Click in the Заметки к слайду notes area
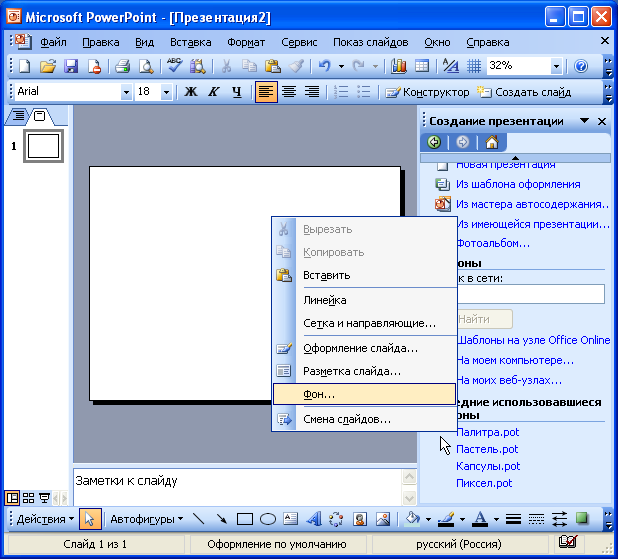The image size is (618, 559). click(237, 487)
